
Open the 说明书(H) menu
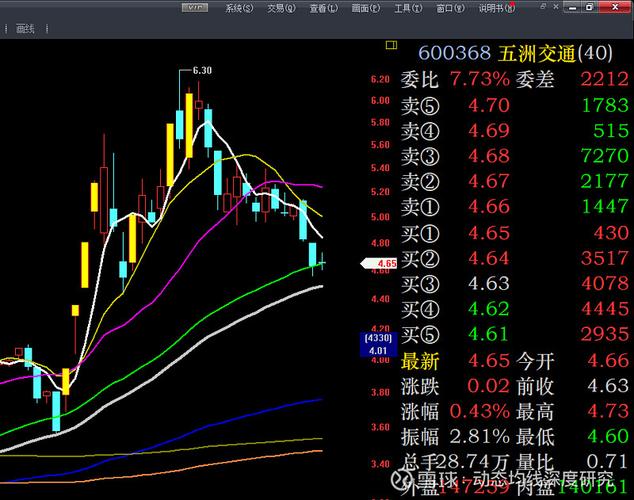point(497,8)
